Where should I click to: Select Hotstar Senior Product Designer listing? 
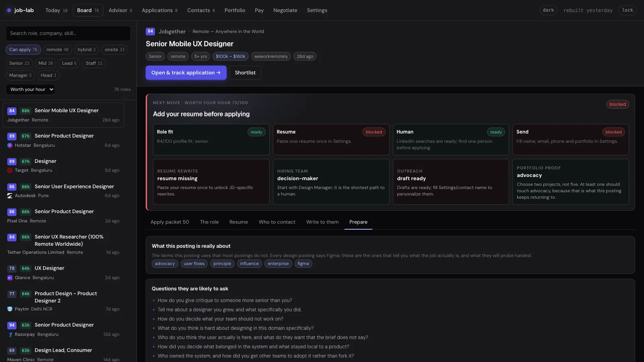point(63,141)
